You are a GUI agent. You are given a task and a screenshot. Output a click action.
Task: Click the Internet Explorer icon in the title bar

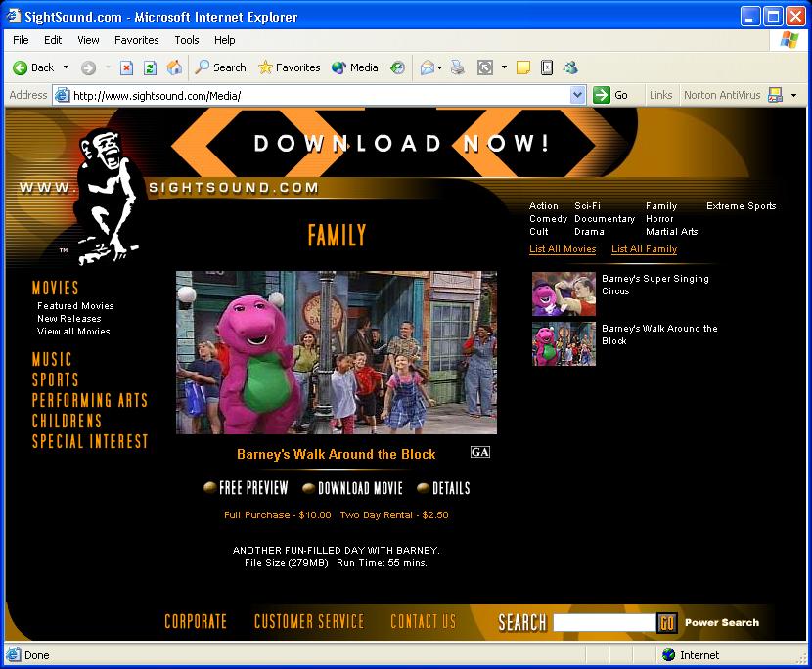[14, 16]
